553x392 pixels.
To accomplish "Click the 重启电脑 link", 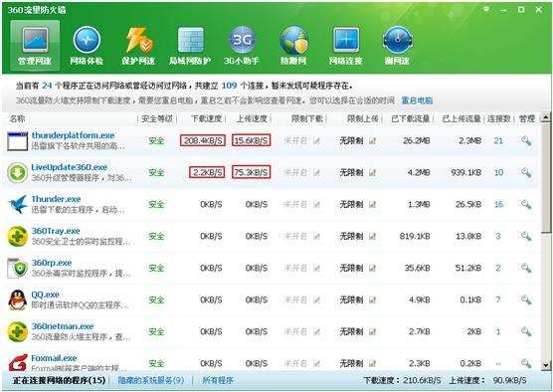I will 417,100.
